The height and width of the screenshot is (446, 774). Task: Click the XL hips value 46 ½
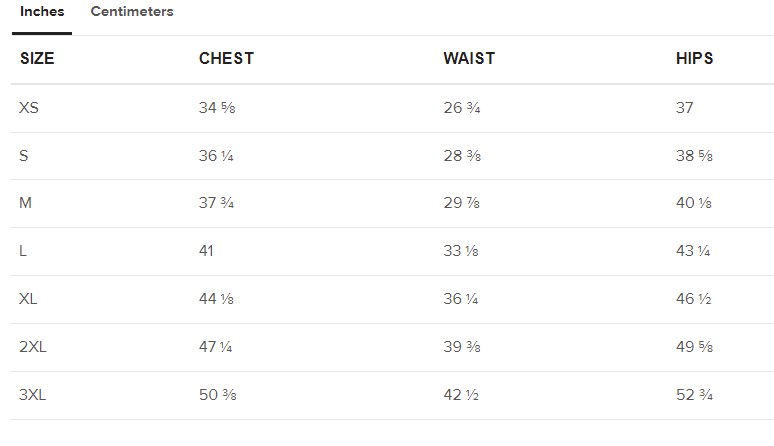click(x=694, y=299)
